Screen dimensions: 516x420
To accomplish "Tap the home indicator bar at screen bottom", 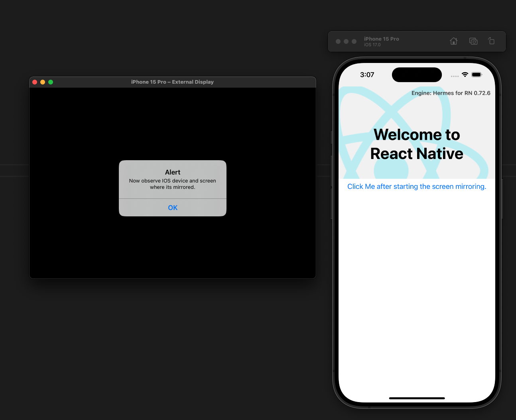I will point(416,398).
